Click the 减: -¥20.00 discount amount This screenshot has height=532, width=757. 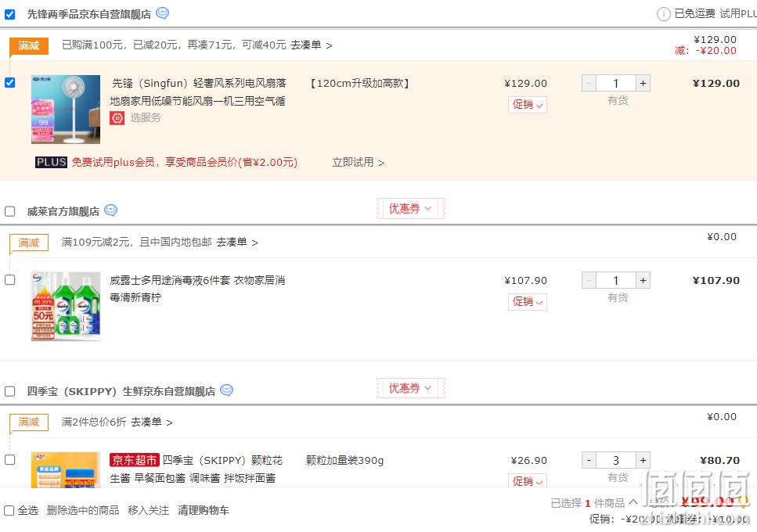coord(705,51)
